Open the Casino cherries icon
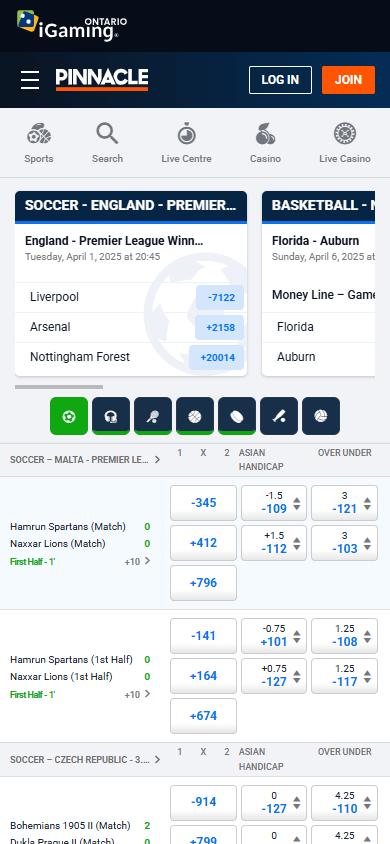This screenshot has height=844, width=390. (x=265, y=133)
